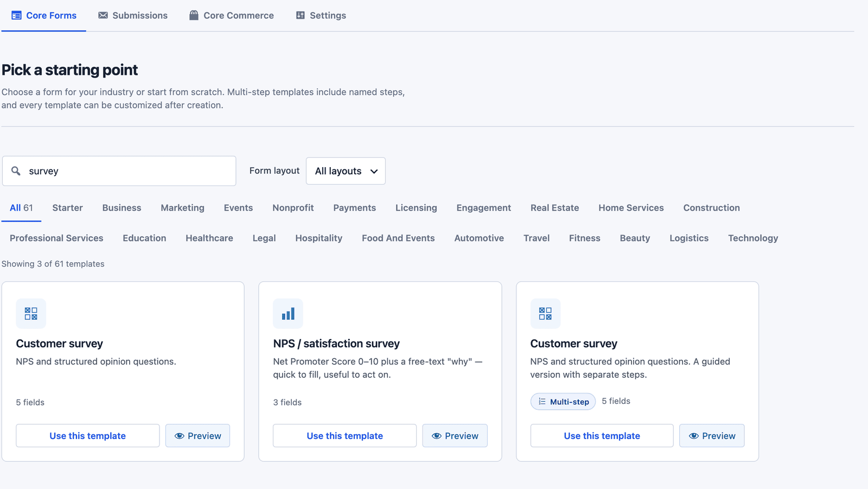
Task: Filter by Healthcare category
Action: tap(209, 238)
